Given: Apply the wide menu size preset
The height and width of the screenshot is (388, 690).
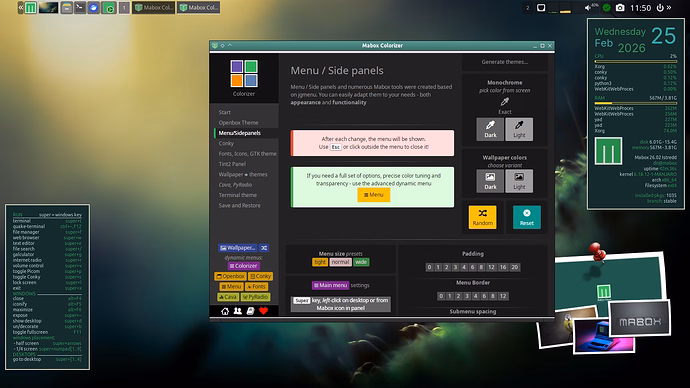Looking at the screenshot, I should pyautogui.click(x=361, y=262).
